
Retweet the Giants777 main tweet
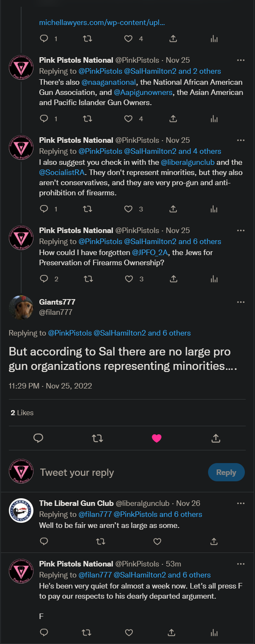(x=97, y=439)
